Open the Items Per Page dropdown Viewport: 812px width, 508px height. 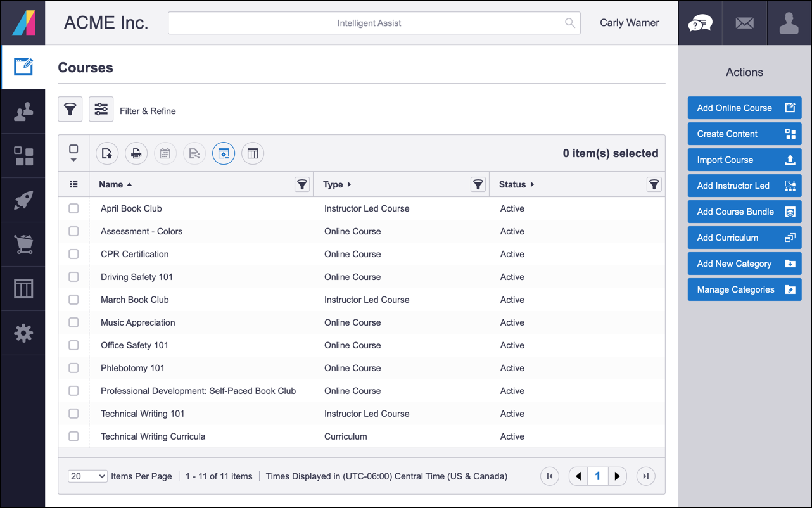click(87, 476)
